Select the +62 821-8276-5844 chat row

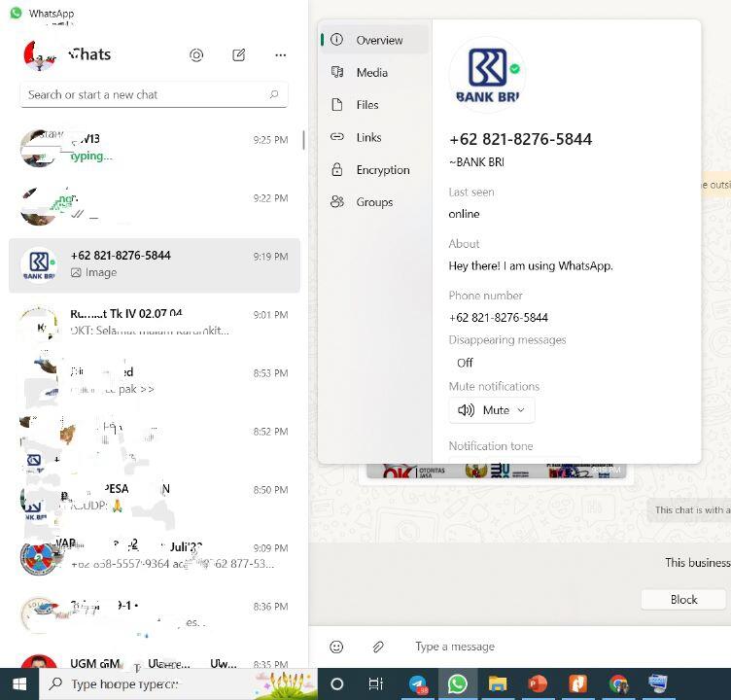(x=155, y=265)
